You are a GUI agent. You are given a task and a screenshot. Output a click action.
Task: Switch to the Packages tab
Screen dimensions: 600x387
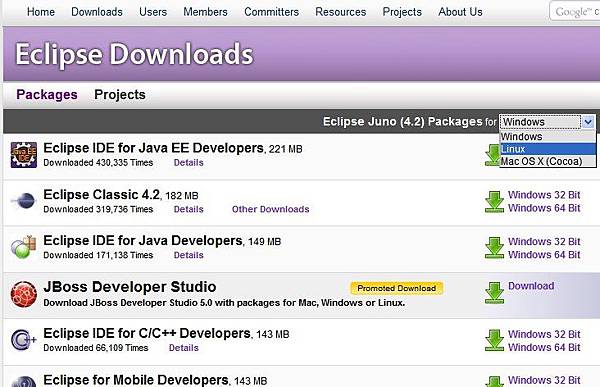pos(47,95)
